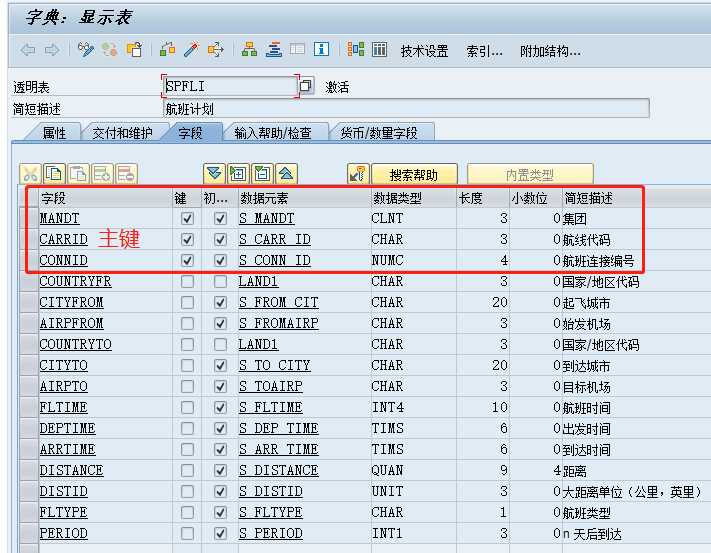Click the navigation window icon
The image size is (711, 553).
(x=297, y=49)
